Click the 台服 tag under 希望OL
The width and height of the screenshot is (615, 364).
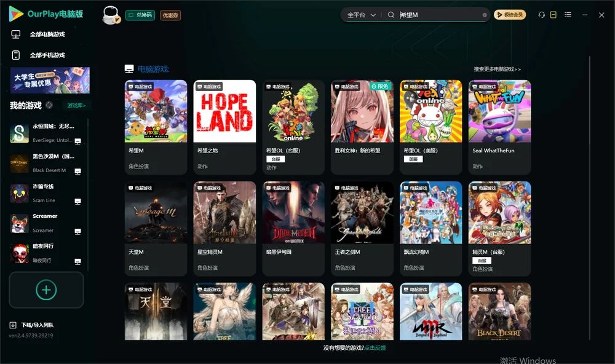point(276,159)
